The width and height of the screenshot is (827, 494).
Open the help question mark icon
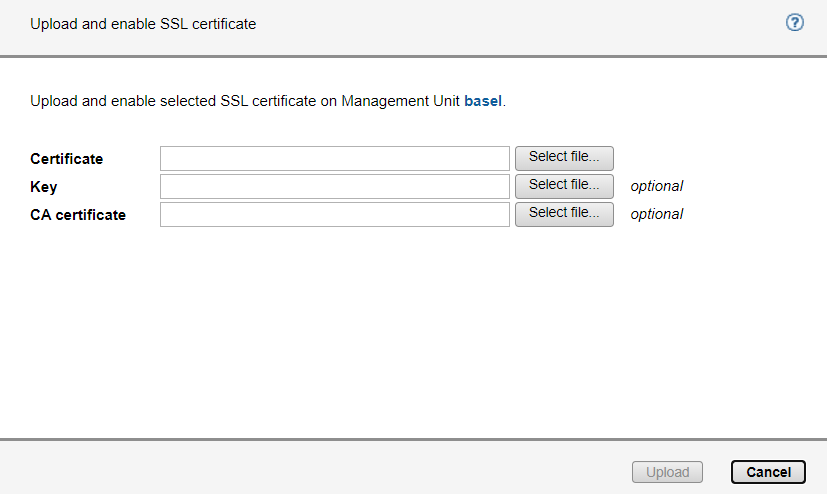pos(795,22)
